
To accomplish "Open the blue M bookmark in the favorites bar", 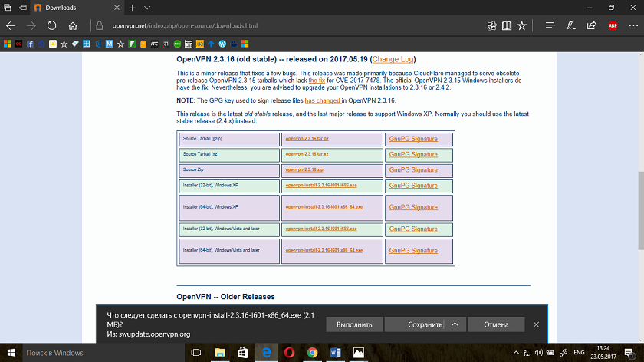I will point(109,44).
